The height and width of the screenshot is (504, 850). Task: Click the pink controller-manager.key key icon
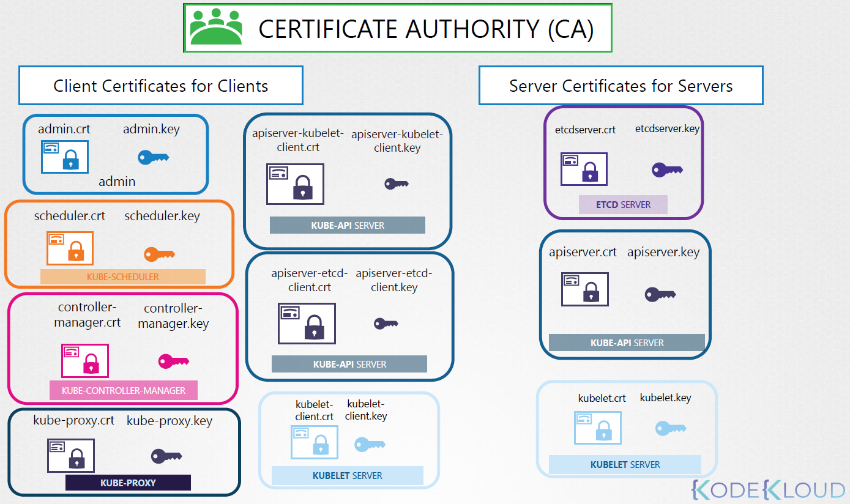(174, 361)
